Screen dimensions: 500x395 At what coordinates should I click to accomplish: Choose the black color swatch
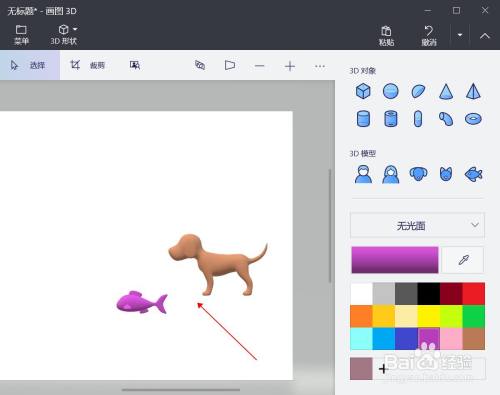click(x=429, y=294)
